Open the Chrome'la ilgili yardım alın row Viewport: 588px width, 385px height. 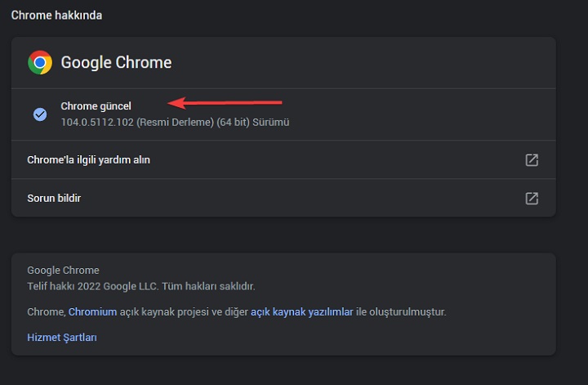click(x=283, y=160)
